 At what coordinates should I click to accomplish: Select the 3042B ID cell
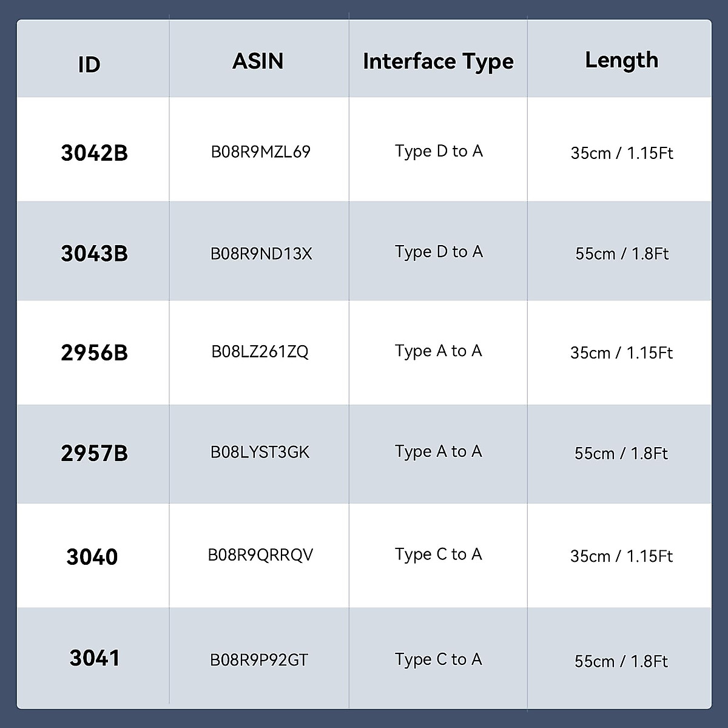(94, 153)
